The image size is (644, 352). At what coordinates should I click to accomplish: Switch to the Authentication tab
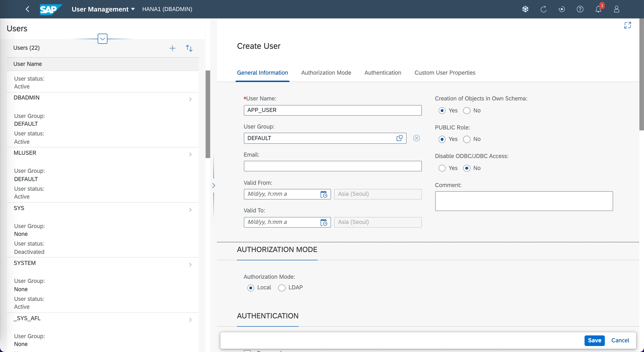[x=382, y=73]
